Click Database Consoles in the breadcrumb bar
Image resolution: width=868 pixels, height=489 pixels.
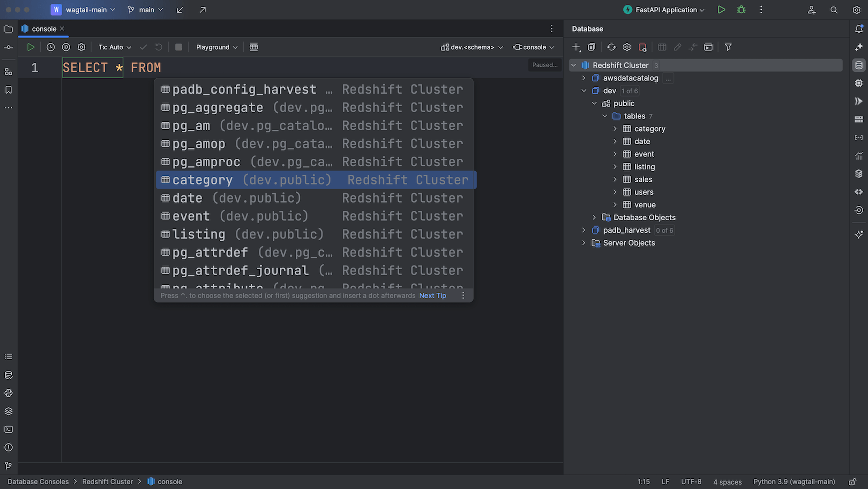pos(38,481)
